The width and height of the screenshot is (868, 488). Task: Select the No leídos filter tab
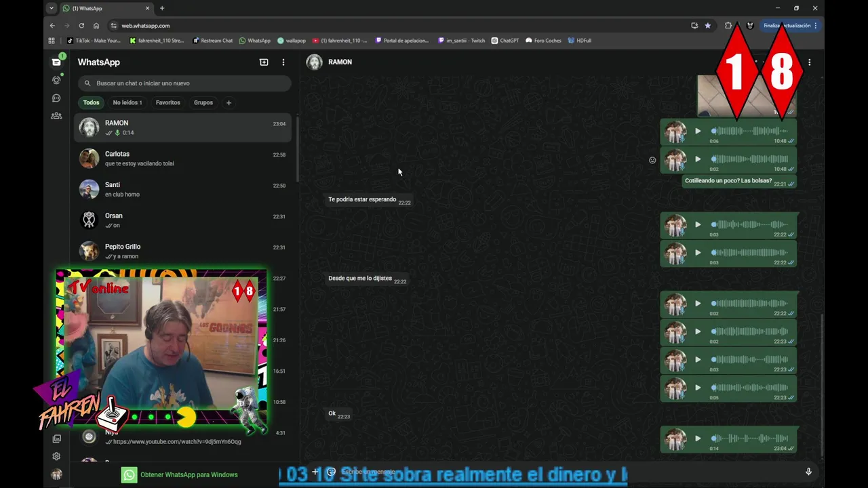coord(127,102)
